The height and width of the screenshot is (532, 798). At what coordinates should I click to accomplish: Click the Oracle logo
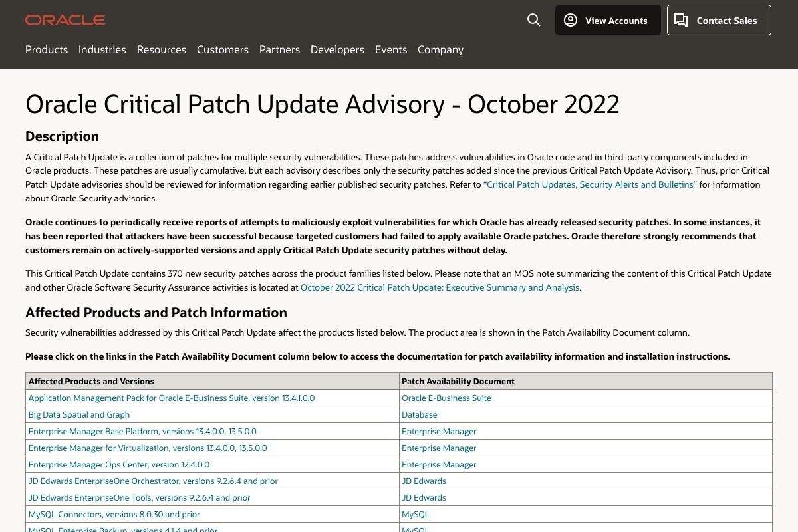65,20
